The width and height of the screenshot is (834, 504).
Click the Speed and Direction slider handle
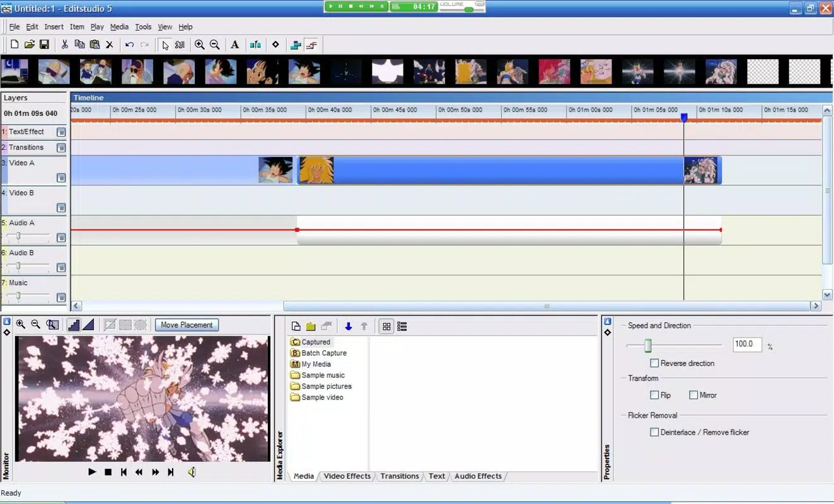(x=647, y=345)
